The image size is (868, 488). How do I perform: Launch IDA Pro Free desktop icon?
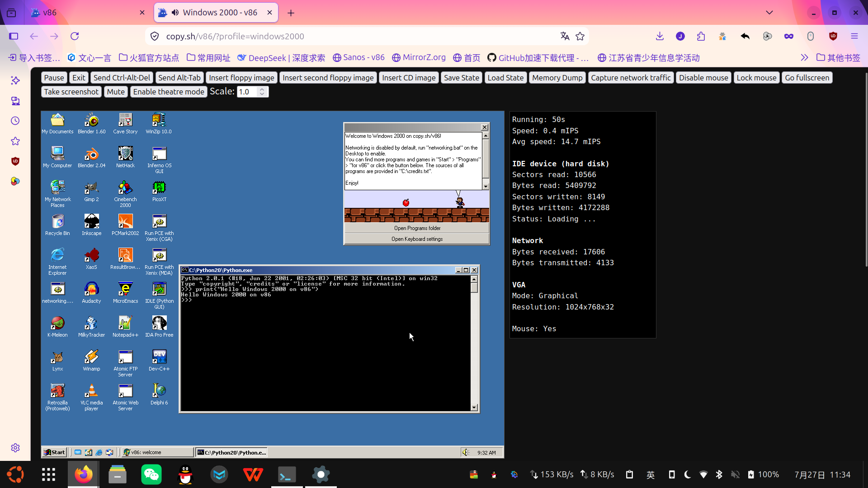point(159,327)
